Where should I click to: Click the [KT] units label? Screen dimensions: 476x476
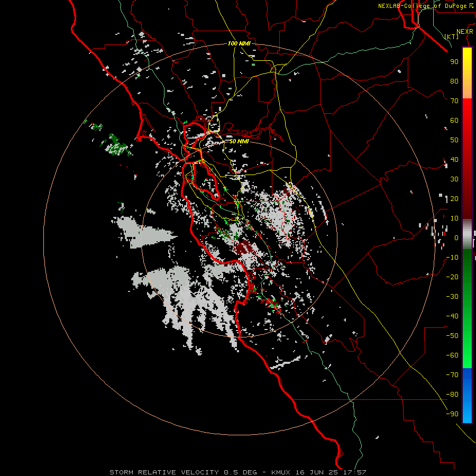[452, 36]
